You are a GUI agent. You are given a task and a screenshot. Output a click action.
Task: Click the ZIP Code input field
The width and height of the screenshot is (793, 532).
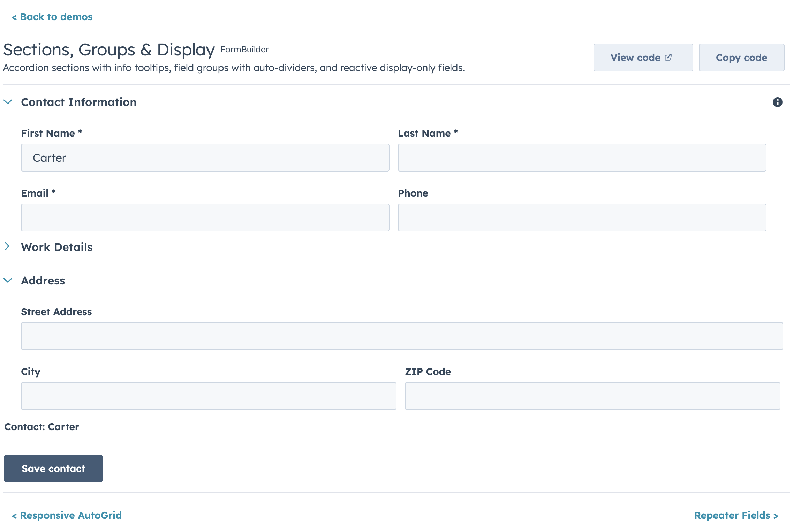point(592,396)
